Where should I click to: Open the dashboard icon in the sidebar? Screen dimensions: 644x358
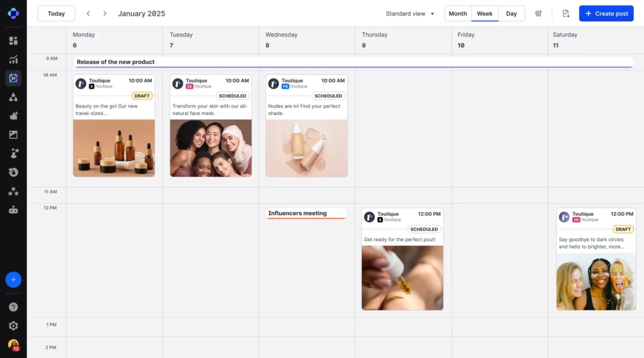[x=13, y=41]
